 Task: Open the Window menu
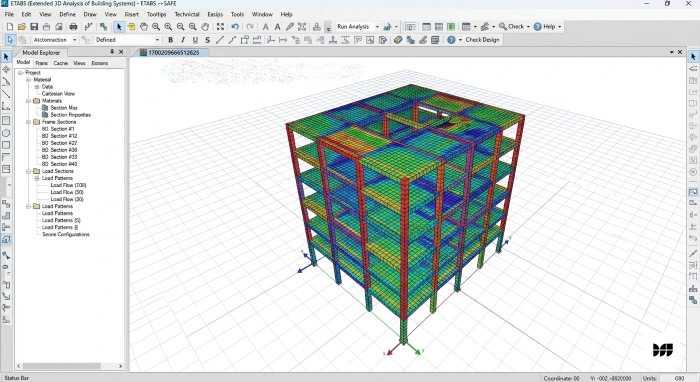point(262,14)
